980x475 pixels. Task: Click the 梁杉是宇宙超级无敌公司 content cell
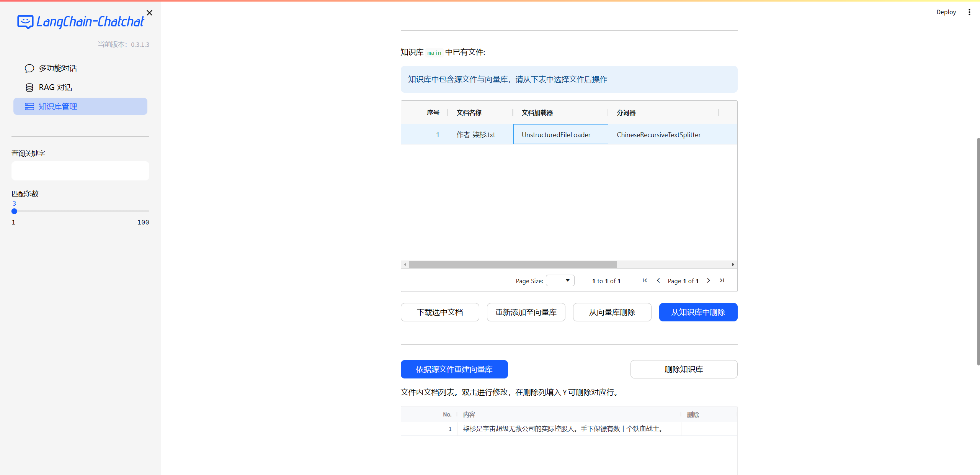[569, 429]
